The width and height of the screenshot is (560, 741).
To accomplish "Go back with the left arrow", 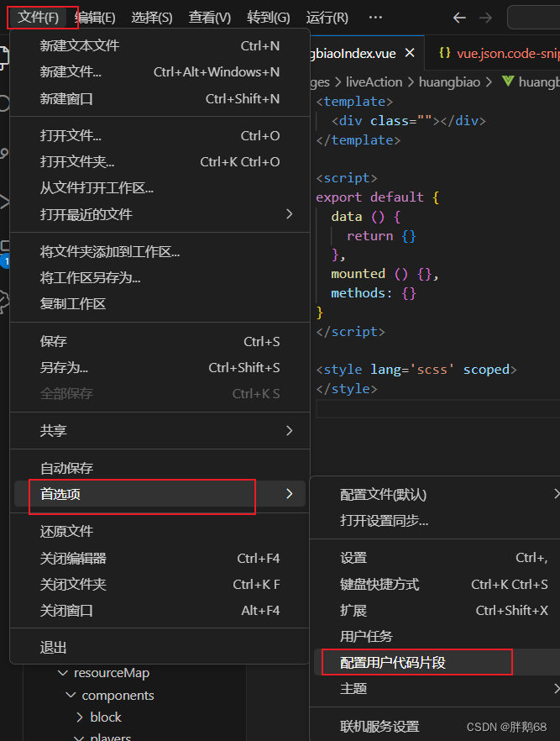I will tap(459, 18).
